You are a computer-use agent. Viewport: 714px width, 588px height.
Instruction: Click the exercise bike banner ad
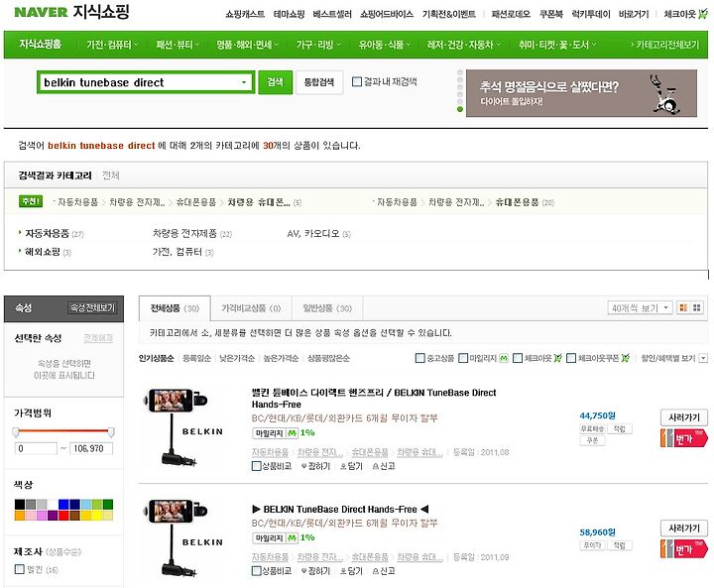click(x=581, y=93)
